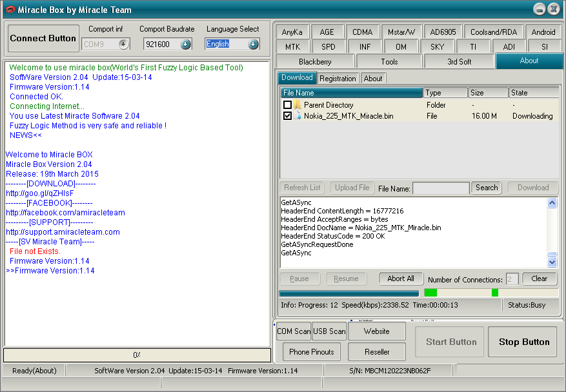Select the Download sub-tab
Image resolution: width=566 pixels, height=392 pixels.
(x=297, y=77)
